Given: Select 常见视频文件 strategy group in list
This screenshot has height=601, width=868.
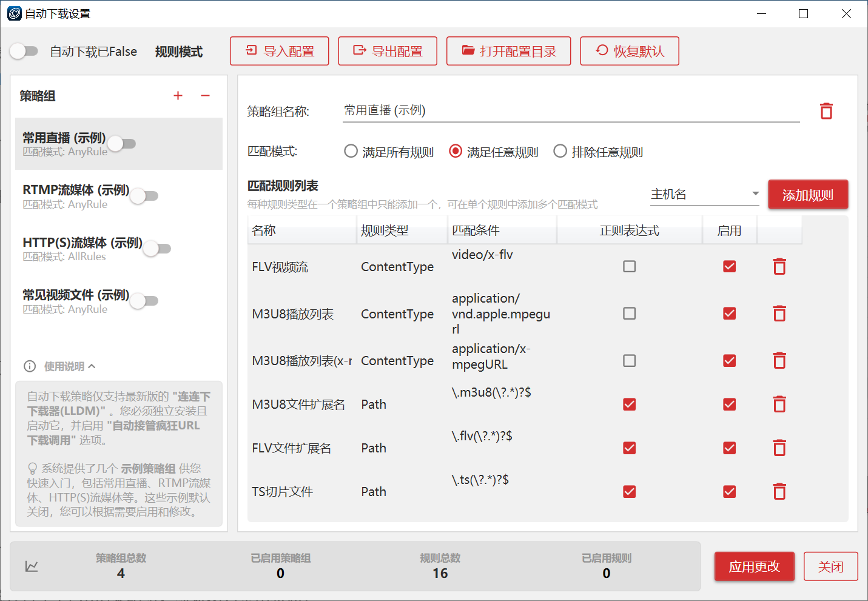Looking at the screenshot, I should [x=76, y=301].
